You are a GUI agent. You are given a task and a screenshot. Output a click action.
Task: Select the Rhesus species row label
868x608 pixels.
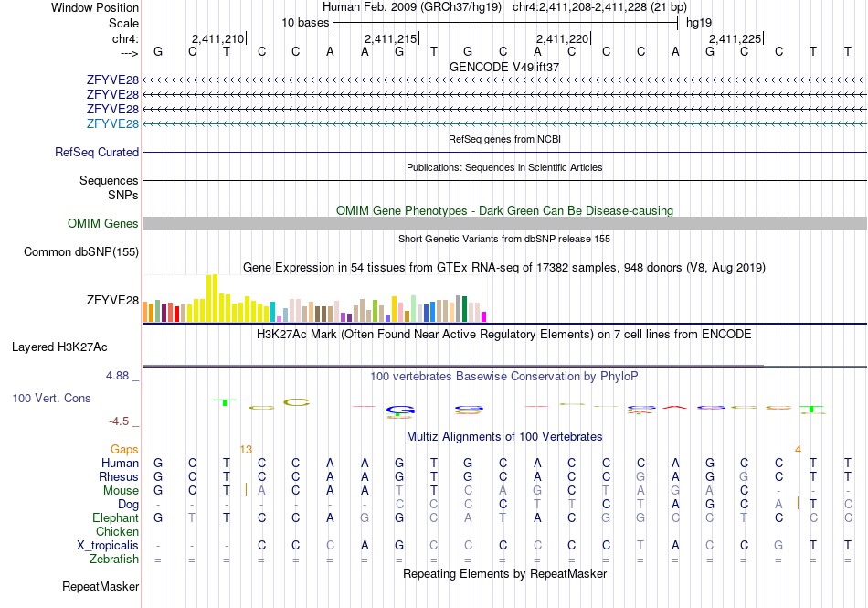point(119,476)
